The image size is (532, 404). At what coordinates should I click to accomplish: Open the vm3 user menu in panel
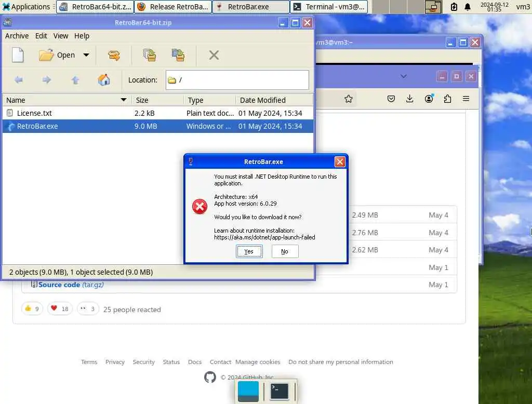point(523,7)
